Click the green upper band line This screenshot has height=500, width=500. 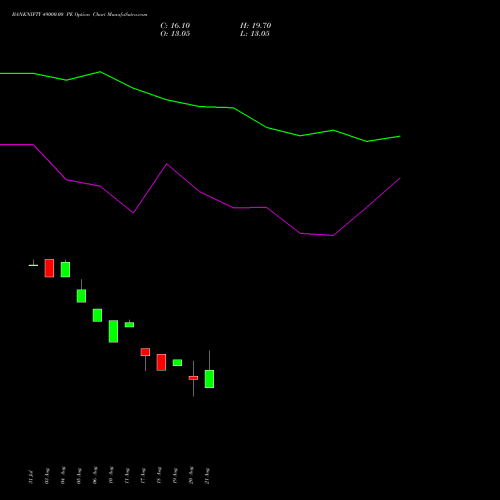click(x=200, y=106)
